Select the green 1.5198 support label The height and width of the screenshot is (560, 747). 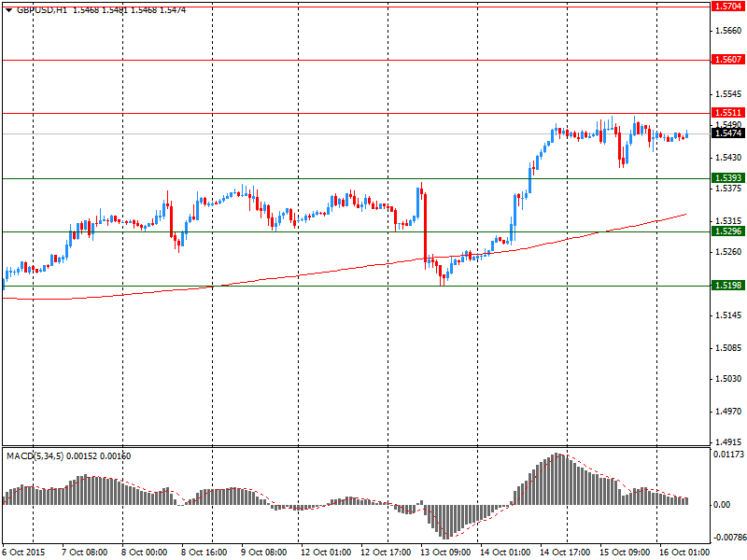(728, 286)
